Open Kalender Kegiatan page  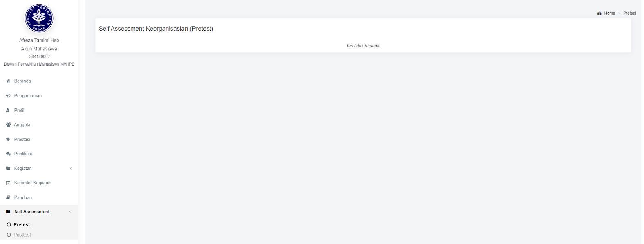tap(32, 183)
